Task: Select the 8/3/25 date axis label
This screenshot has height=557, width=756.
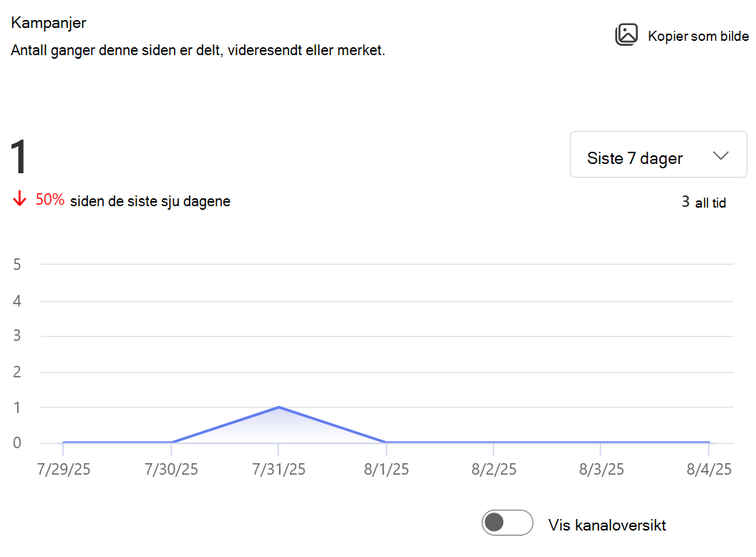Action: 601,469
